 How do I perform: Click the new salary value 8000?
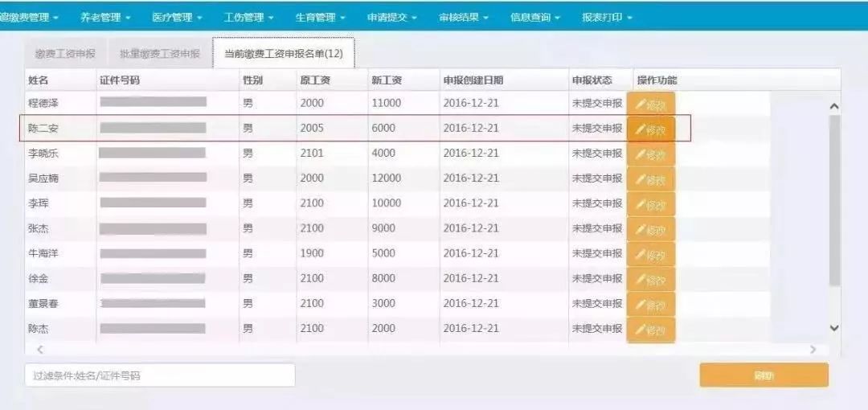(383, 278)
